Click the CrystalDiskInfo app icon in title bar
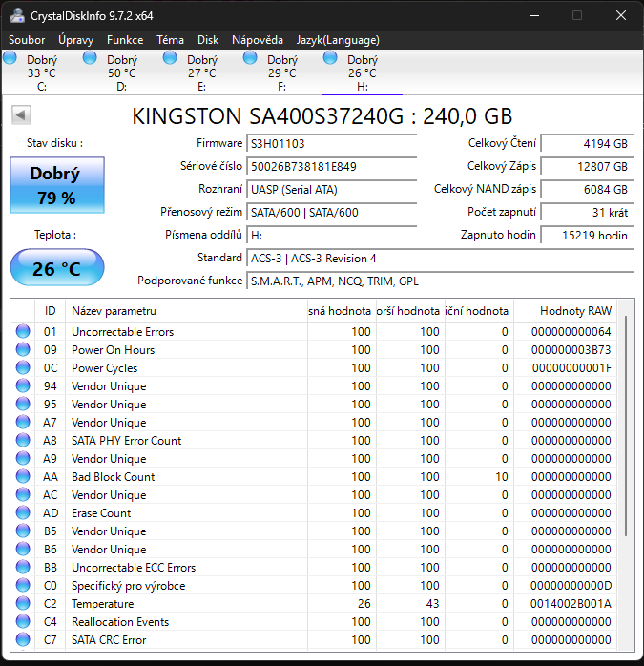 (17, 15)
